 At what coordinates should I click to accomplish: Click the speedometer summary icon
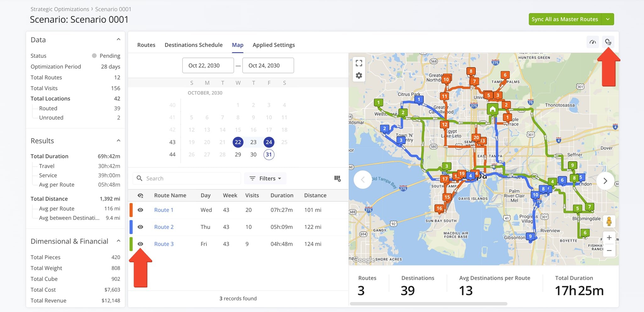tap(593, 42)
